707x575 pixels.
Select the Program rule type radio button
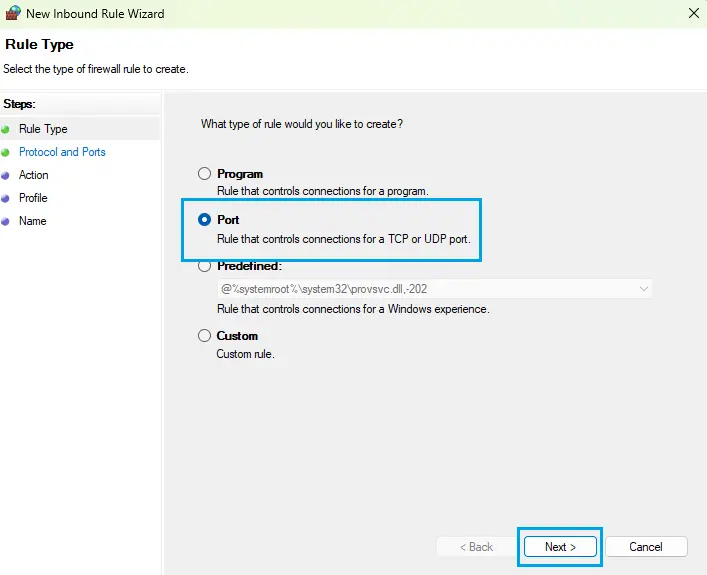[204, 174]
